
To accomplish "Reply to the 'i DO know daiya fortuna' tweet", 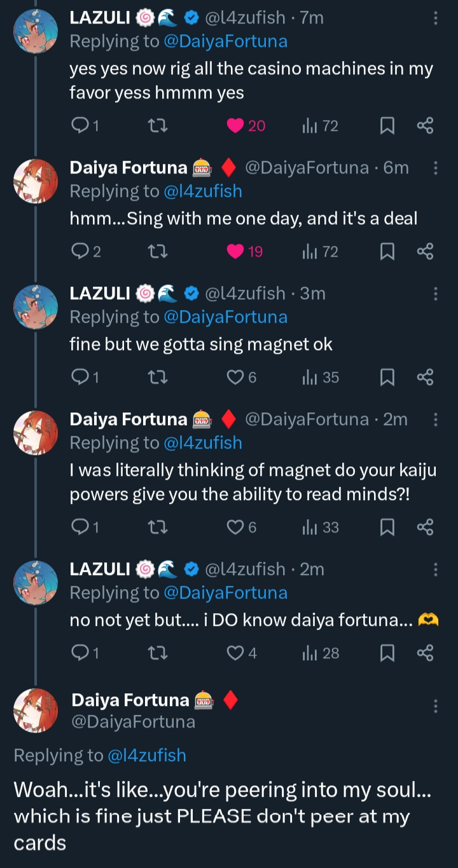I will pos(80,653).
